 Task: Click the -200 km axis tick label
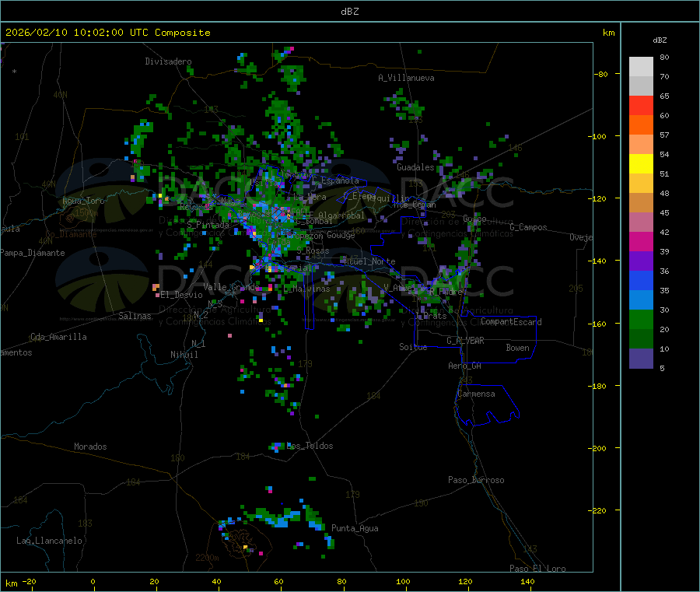599,448
